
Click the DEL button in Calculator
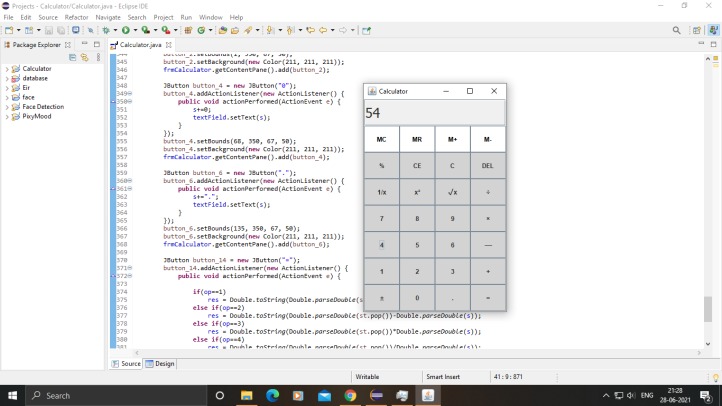(488, 166)
